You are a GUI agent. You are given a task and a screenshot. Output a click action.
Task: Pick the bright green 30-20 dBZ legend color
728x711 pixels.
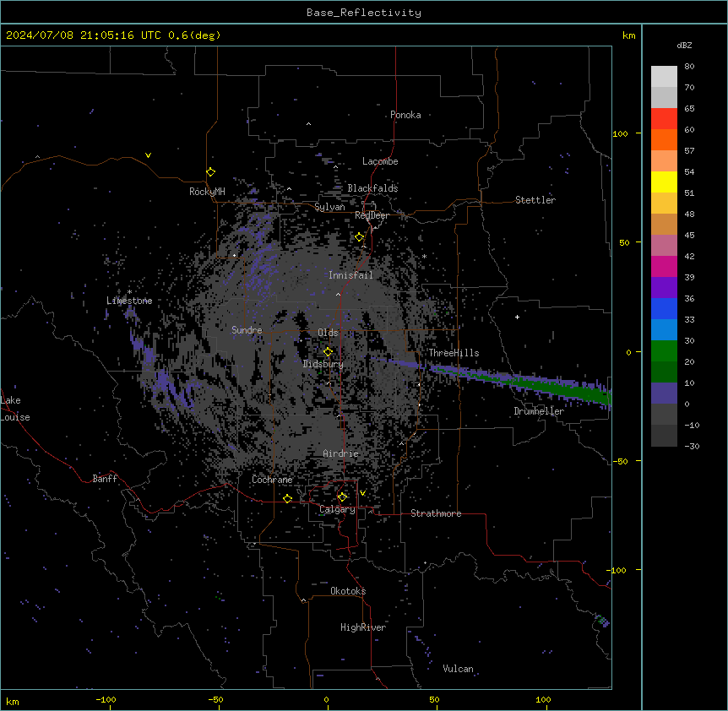click(664, 351)
